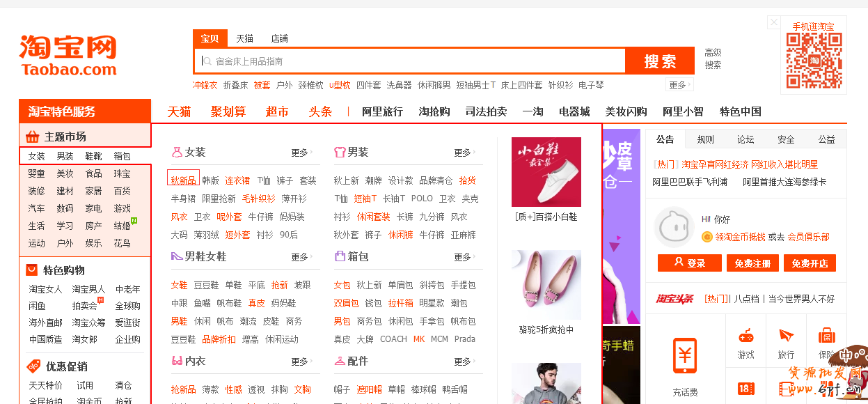Open the 游戏 gamepad icon
This screenshot has height=404, width=868.
point(745,335)
